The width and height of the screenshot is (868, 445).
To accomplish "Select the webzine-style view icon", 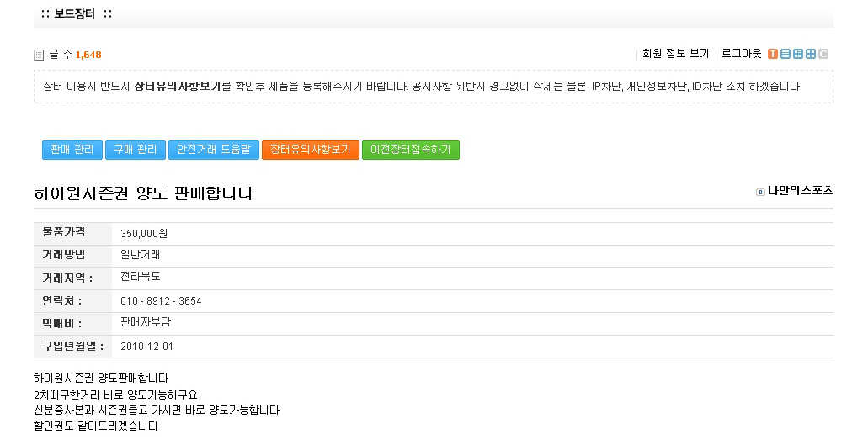I will click(797, 54).
